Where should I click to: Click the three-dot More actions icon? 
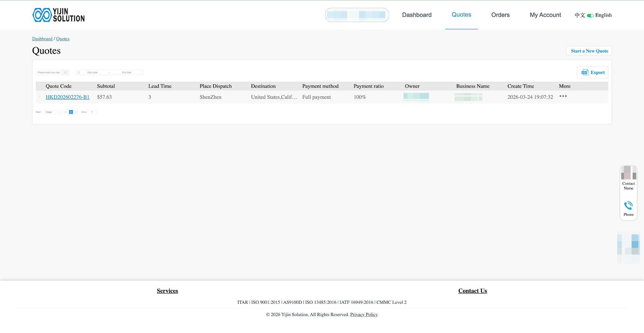click(563, 97)
